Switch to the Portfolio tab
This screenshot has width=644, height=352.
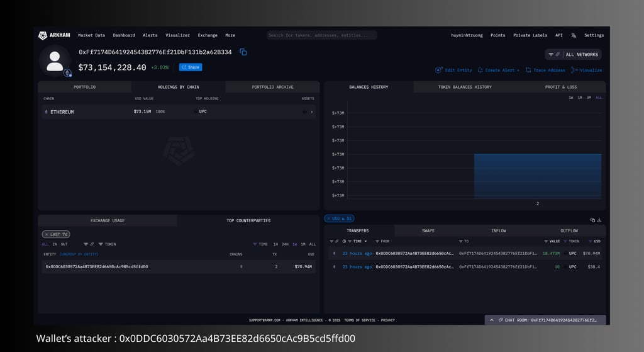(85, 87)
